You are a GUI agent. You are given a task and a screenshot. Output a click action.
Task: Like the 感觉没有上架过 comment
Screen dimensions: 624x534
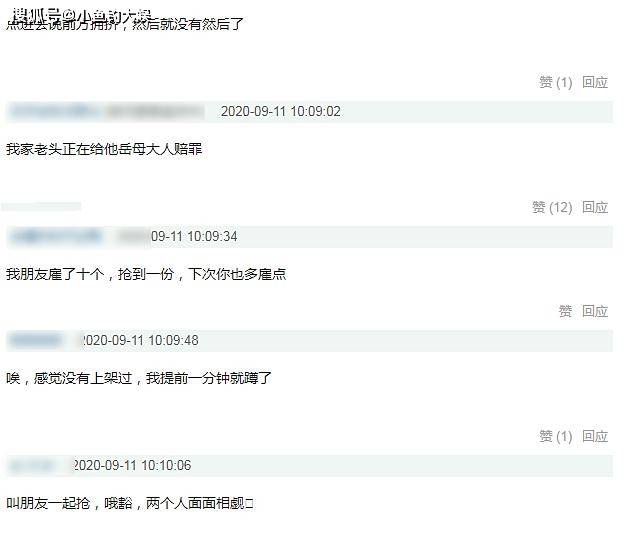[x=556, y=437]
